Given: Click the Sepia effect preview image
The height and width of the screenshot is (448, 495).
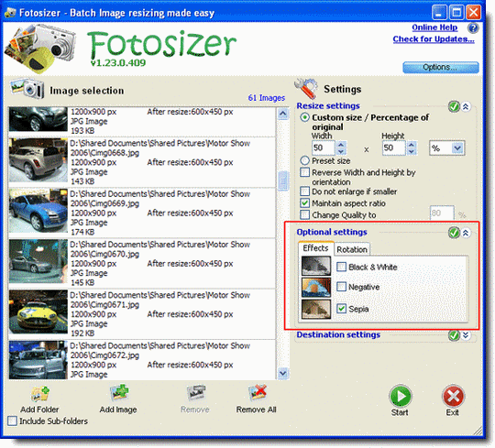Looking at the screenshot, I should pos(316,309).
